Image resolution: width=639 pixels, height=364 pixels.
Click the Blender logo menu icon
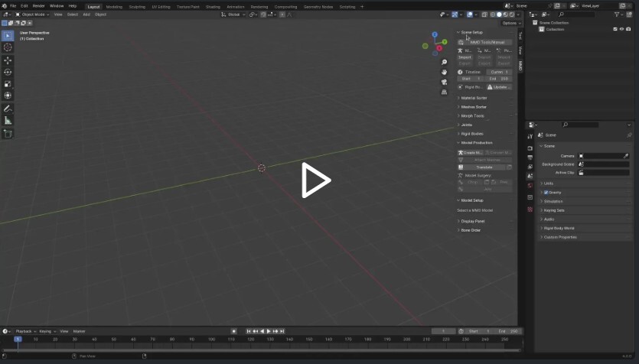click(4, 6)
